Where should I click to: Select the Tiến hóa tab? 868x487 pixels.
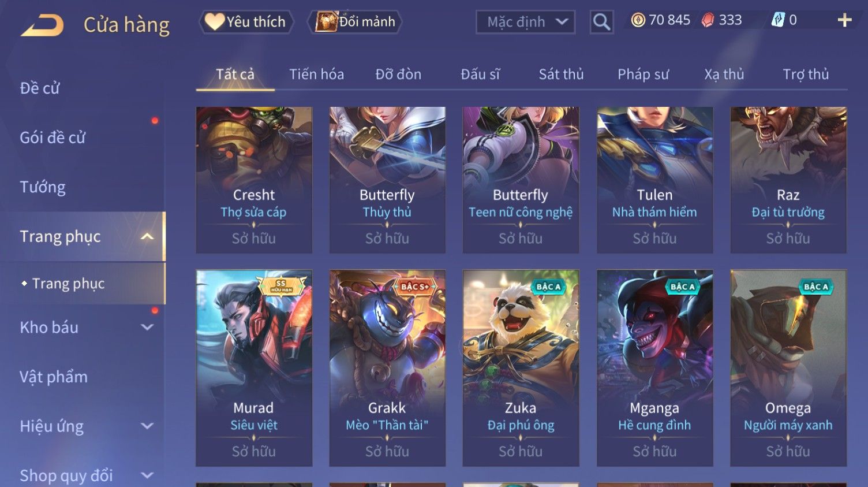tap(316, 74)
